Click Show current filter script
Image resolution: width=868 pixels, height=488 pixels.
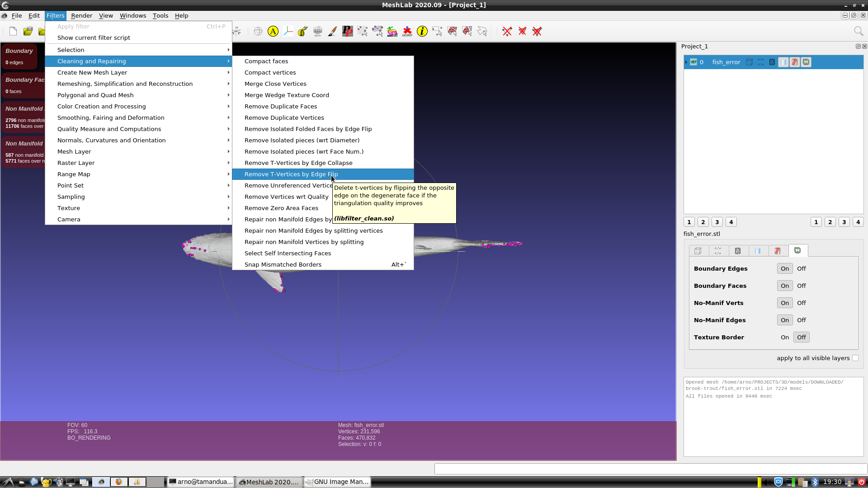tap(94, 38)
